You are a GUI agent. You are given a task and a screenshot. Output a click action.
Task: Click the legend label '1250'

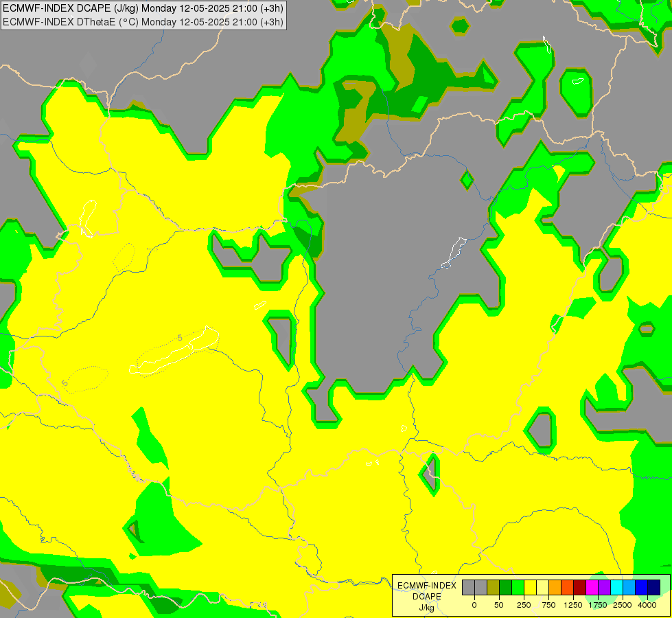pos(573,605)
